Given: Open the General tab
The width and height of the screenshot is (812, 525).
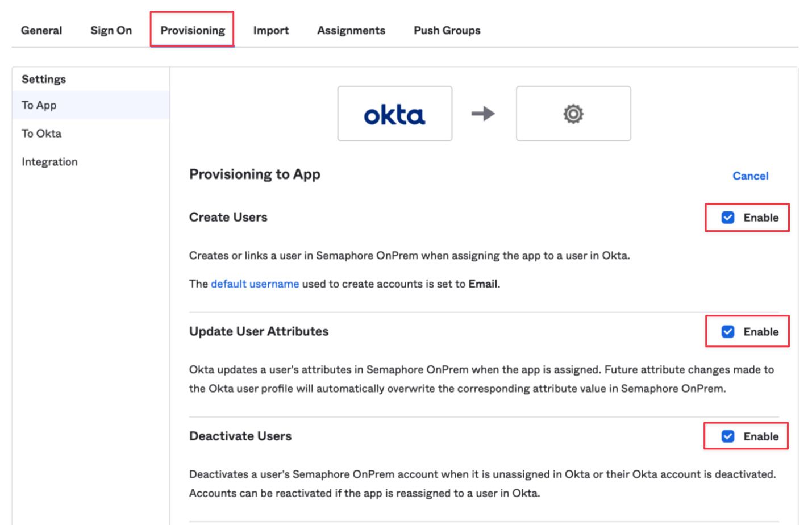Looking at the screenshot, I should point(41,30).
